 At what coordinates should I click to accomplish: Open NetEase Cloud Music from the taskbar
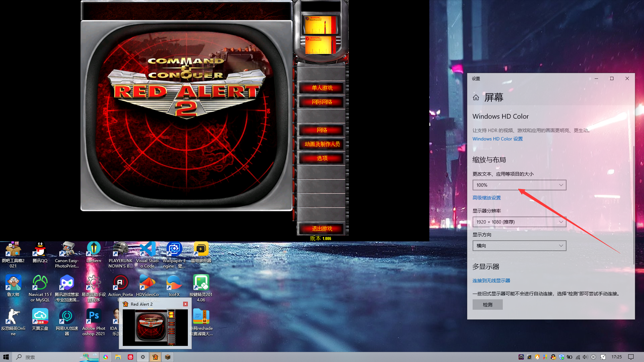click(x=130, y=357)
